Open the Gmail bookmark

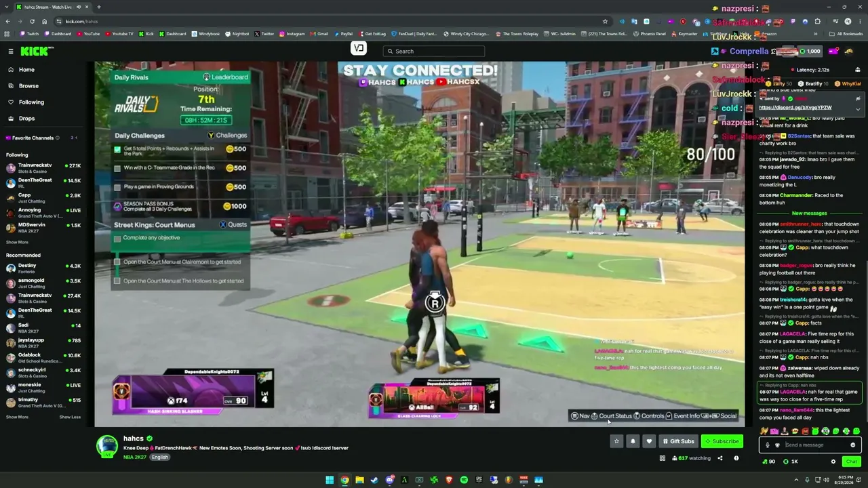(x=319, y=34)
